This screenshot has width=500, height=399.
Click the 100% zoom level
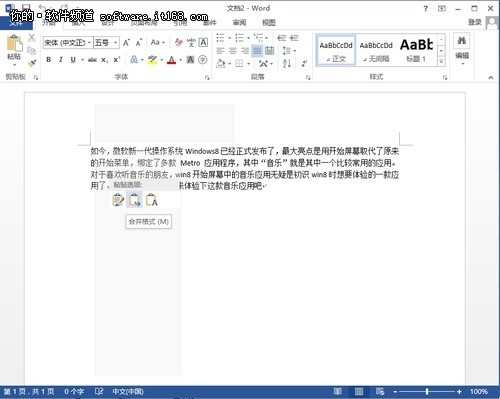479,391
